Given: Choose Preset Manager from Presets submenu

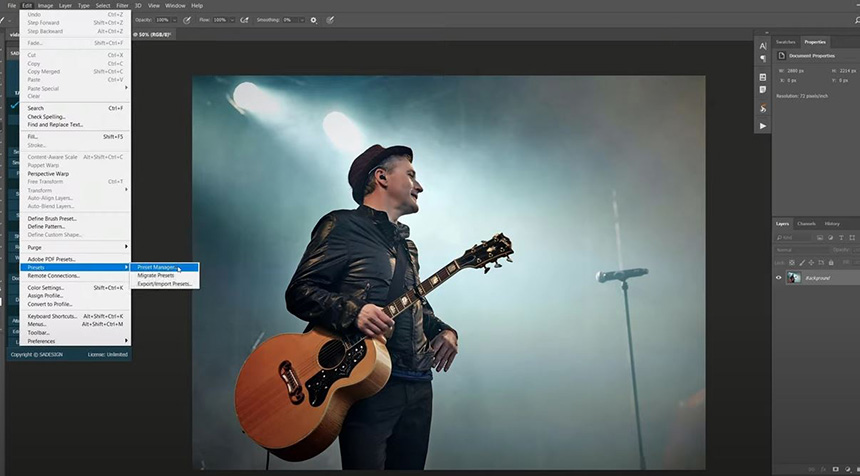Looking at the screenshot, I should pyautogui.click(x=157, y=267).
